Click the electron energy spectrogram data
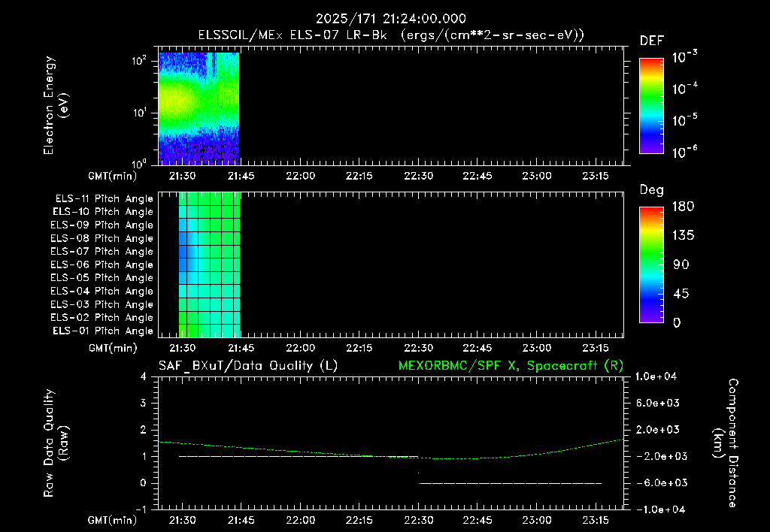 pos(199,108)
